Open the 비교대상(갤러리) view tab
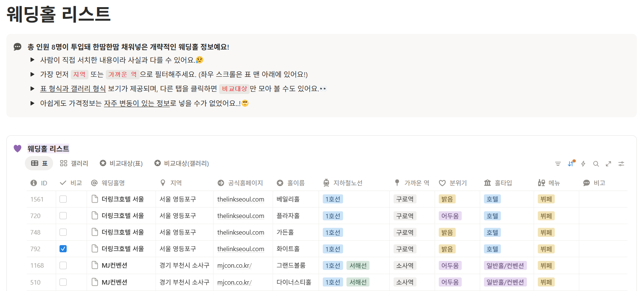This screenshot has width=644, height=291. (182, 163)
